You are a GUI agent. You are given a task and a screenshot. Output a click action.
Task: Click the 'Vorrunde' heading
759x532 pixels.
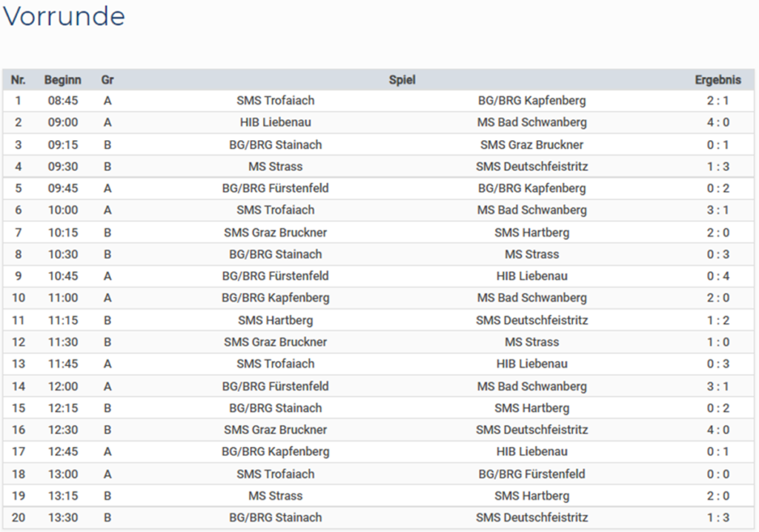[64, 17]
